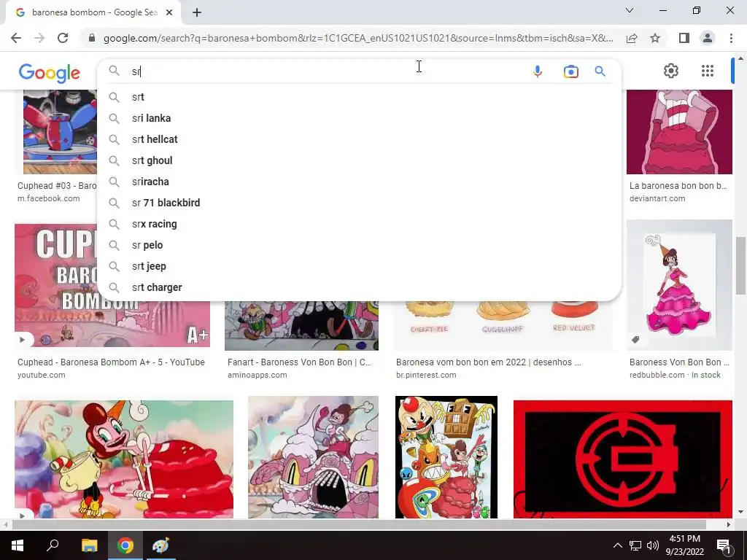747x560 pixels.
Task: Open the tab search chevron
Action: coord(630,10)
